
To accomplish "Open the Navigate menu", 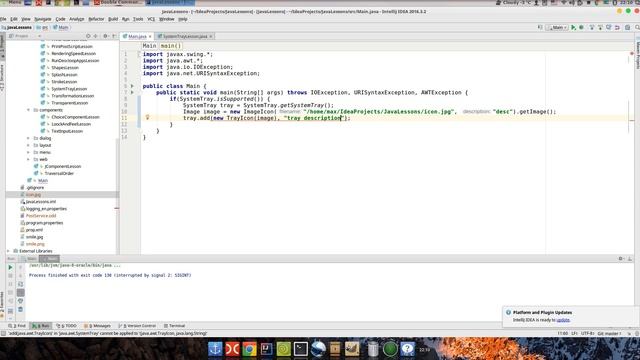I will click(42, 19).
